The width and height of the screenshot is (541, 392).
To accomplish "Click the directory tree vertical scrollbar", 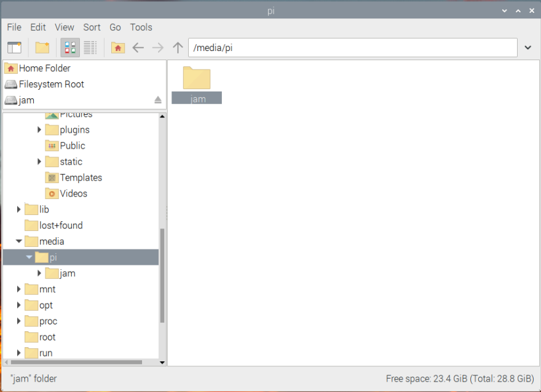I will coord(162,276).
